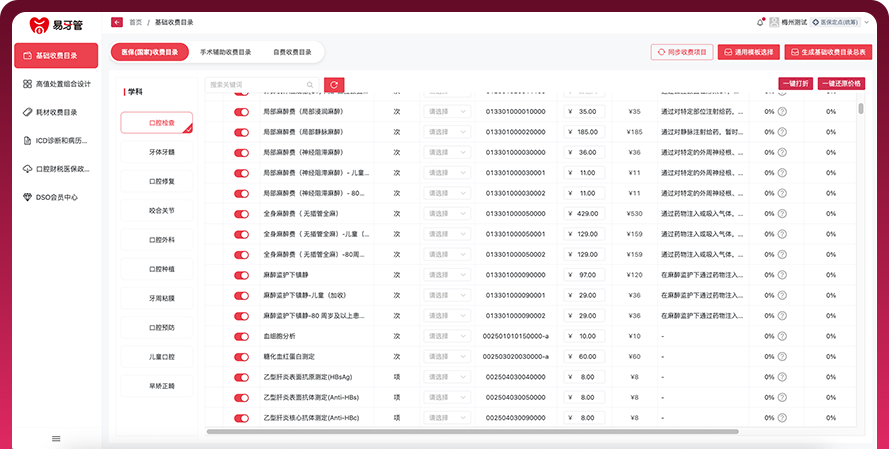Click the ¥ 429.00 price field
The height and width of the screenshot is (449, 889).
584,214
